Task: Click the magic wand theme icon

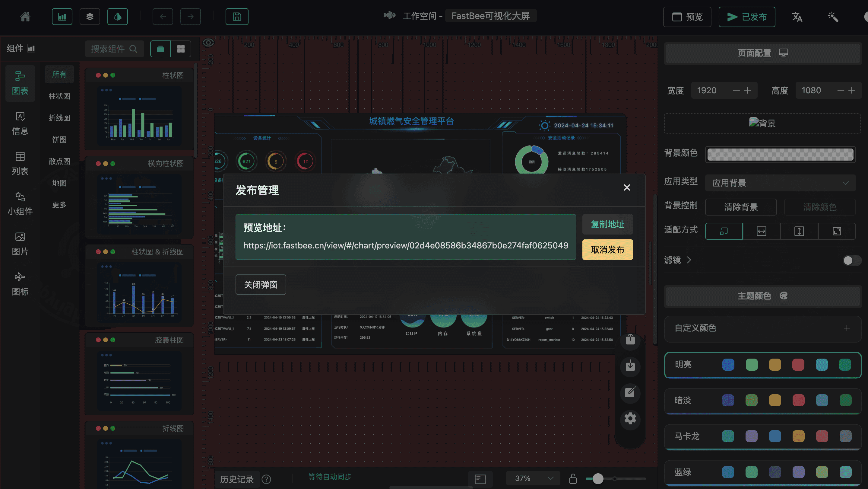Action: (833, 17)
